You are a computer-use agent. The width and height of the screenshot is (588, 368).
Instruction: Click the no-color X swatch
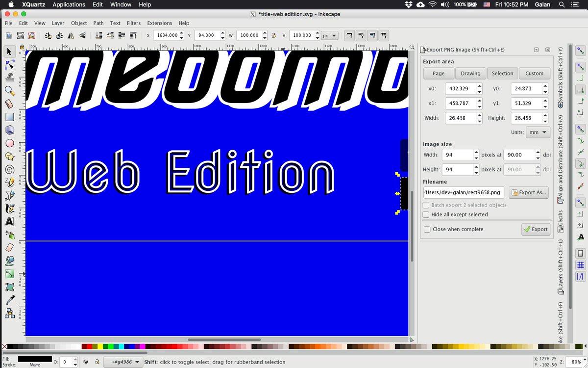click(5, 347)
